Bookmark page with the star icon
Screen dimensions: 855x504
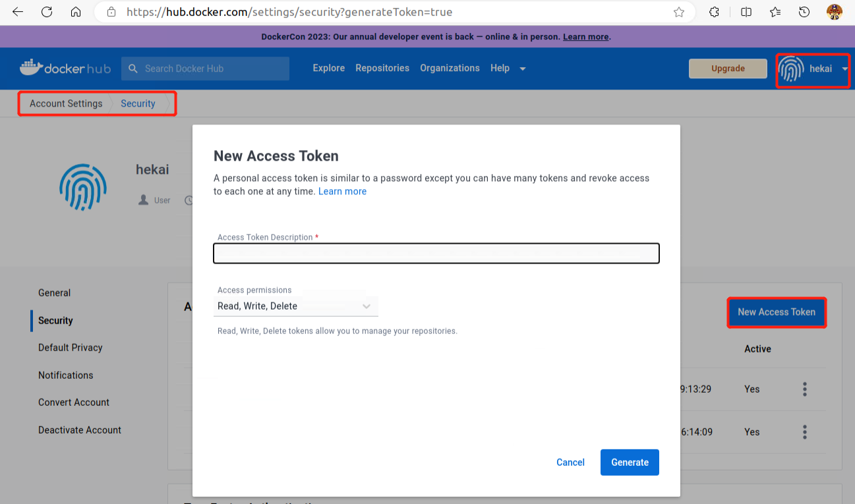tap(679, 12)
